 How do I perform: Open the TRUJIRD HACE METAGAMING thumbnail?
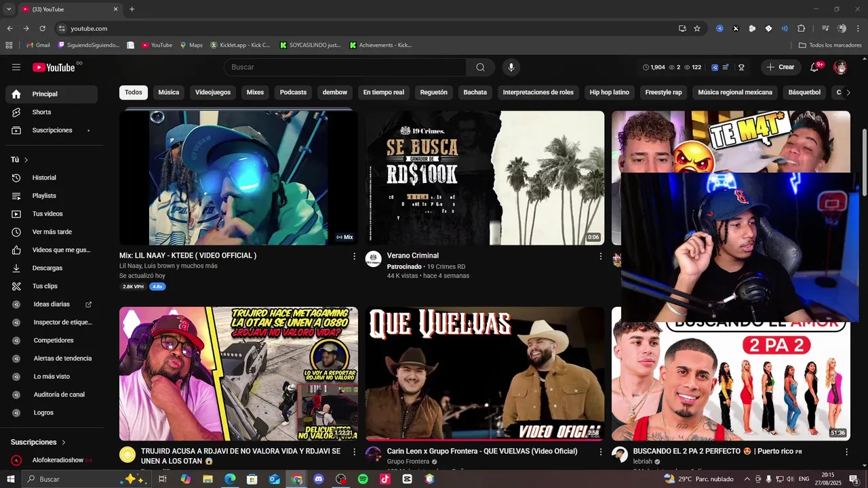pyautogui.click(x=239, y=373)
